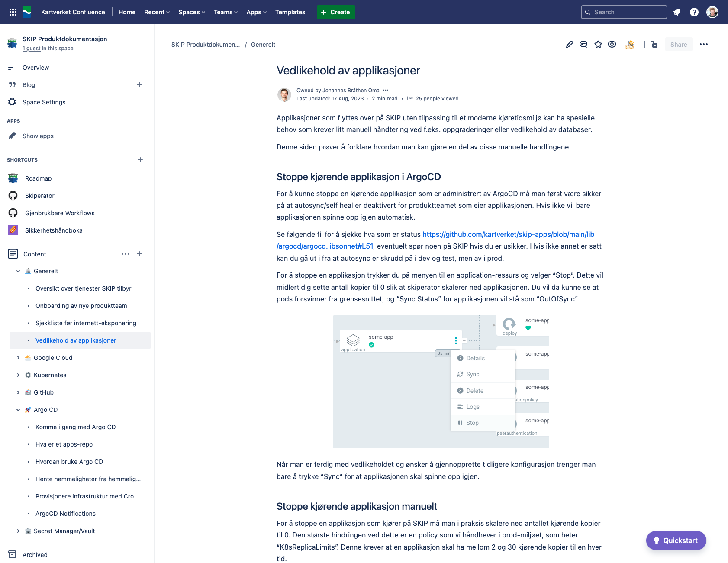Add a new blog post with plus icon

(x=139, y=84)
